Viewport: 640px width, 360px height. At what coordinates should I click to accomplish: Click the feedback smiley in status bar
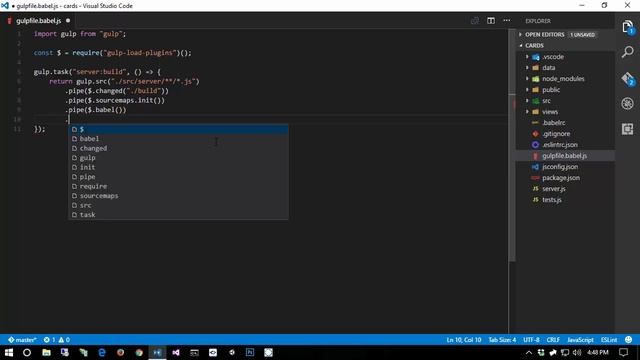click(629, 340)
